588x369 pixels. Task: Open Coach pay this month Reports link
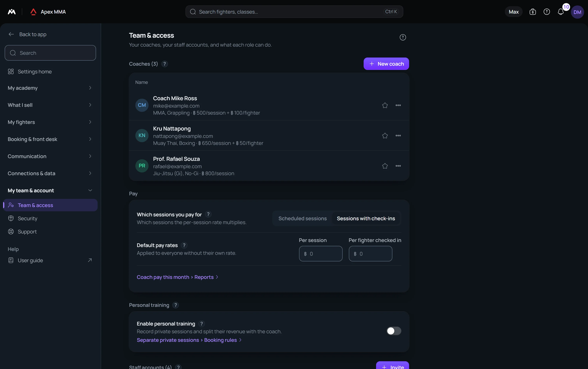pyautogui.click(x=178, y=277)
